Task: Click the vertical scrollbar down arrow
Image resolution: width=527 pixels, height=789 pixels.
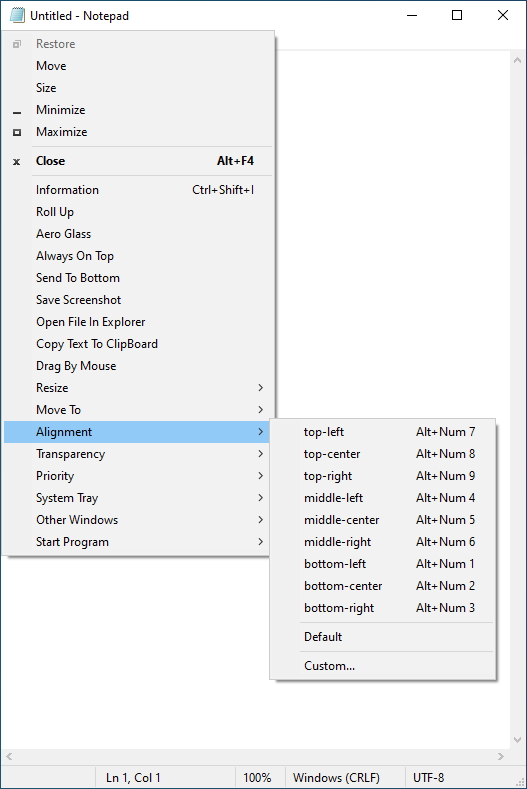Action: coord(517,740)
